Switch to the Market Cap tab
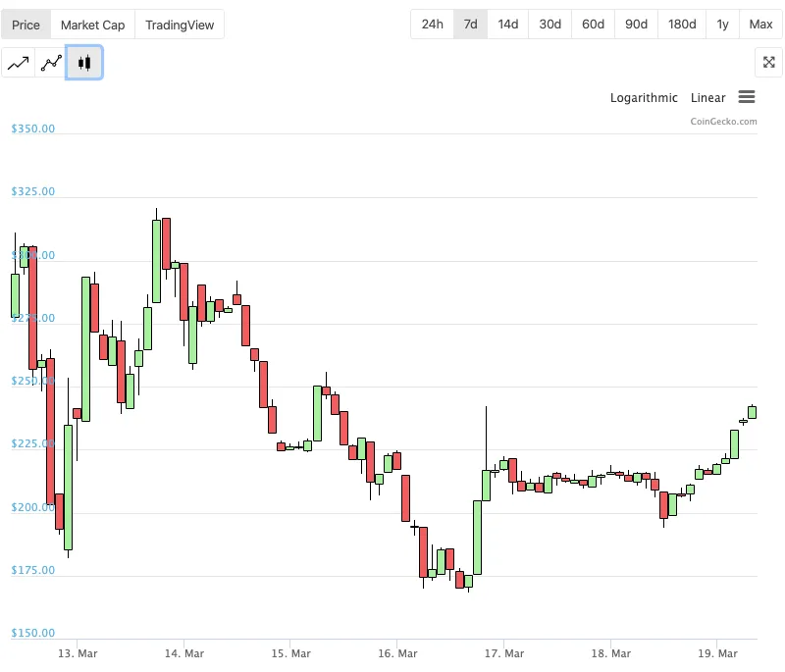785x672 pixels. pos(92,25)
